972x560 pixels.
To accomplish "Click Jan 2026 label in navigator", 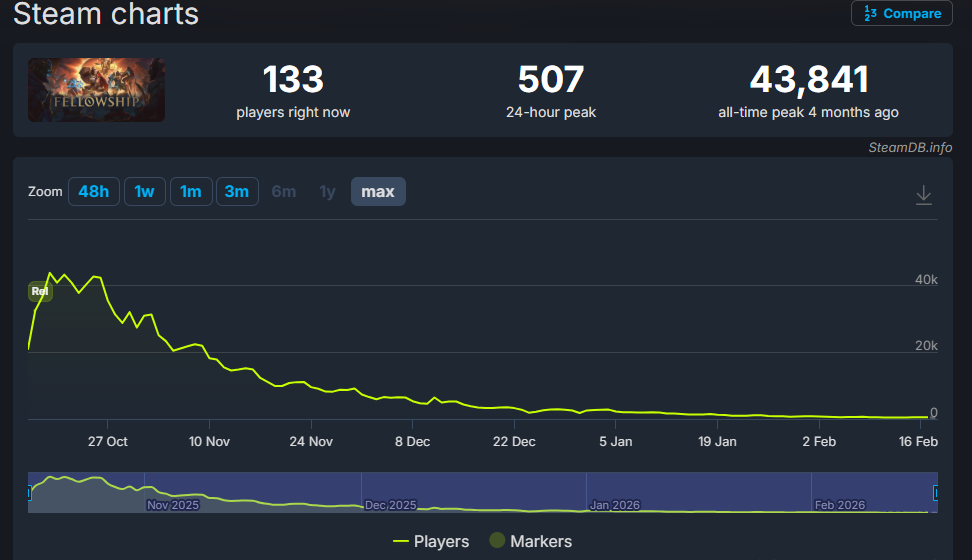I will (614, 505).
